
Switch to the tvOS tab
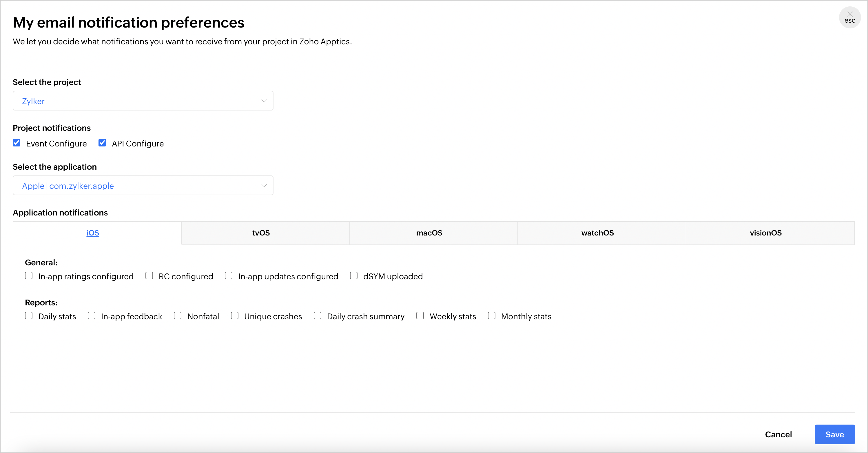pos(261,233)
